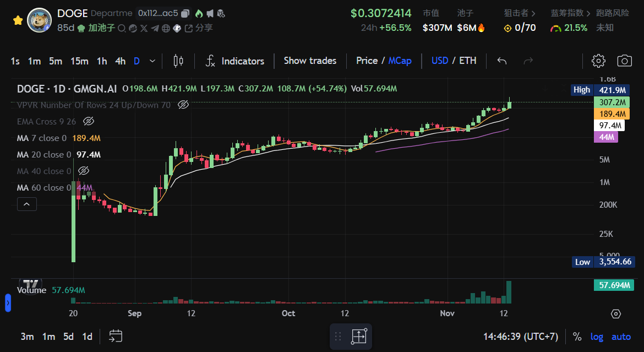Show the hidden VPVR indicator via eye icon

click(184, 105)
